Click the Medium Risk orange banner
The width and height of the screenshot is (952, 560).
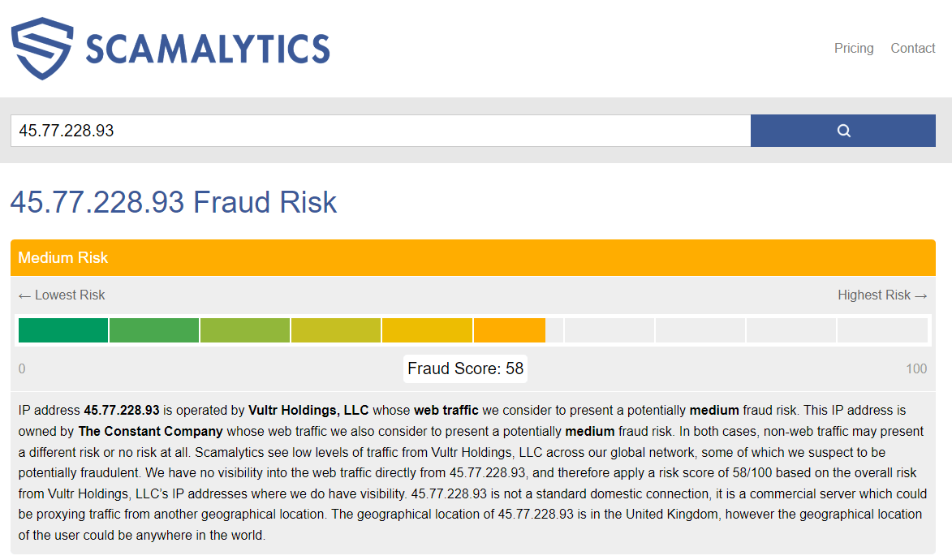click(x=473, y=257)
